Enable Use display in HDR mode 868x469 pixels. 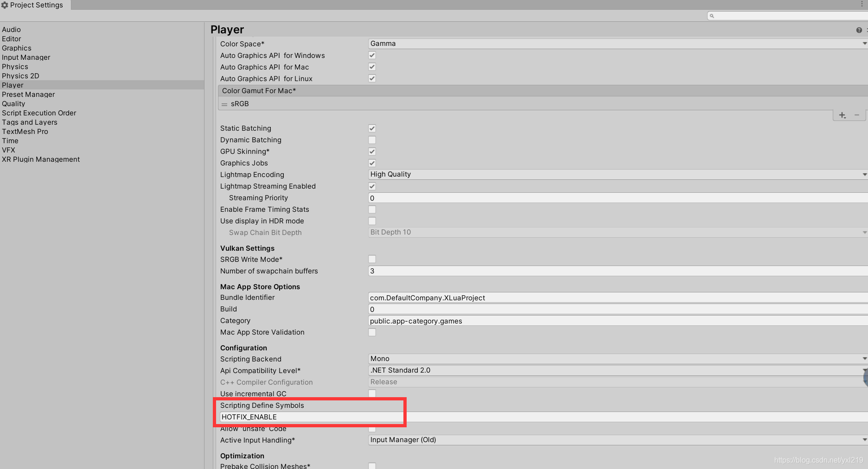coord(372,221)
